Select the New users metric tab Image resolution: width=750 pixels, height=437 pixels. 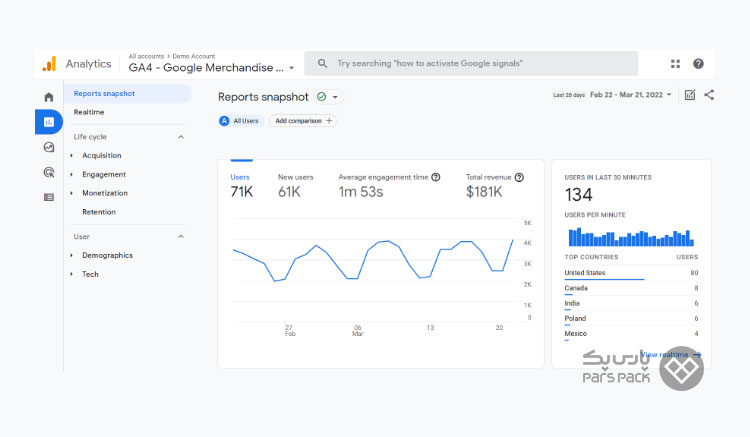(296, 186)
